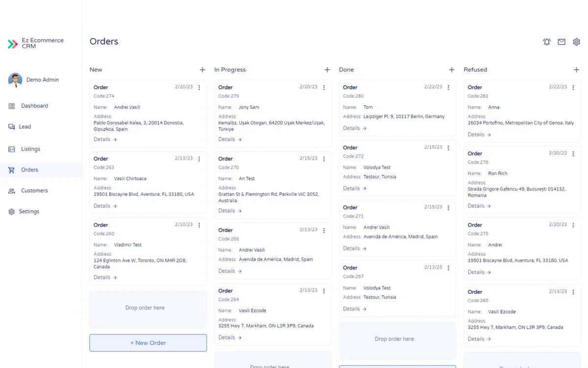
Task: Click the drop zone under Done column
Action: [397, 341]
